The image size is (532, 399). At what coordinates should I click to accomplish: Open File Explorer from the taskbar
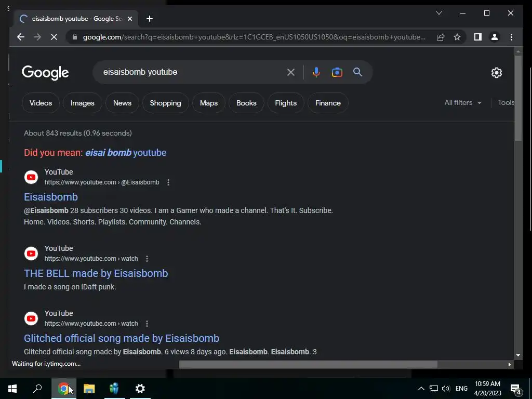coord(89,389)
